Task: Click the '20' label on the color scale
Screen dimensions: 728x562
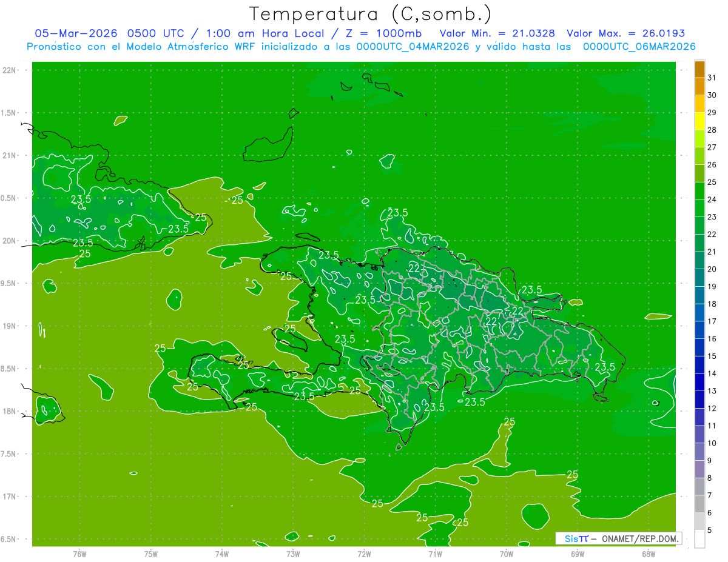Action: tap(712, 269)
